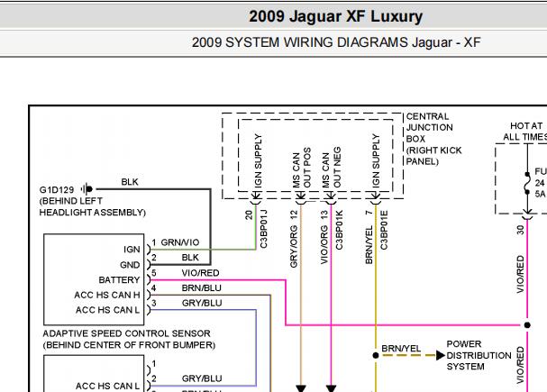Click the GRN/VIO wire label at pin 1
The height and width of the screenshot is (392, 547).
point(180,242)
